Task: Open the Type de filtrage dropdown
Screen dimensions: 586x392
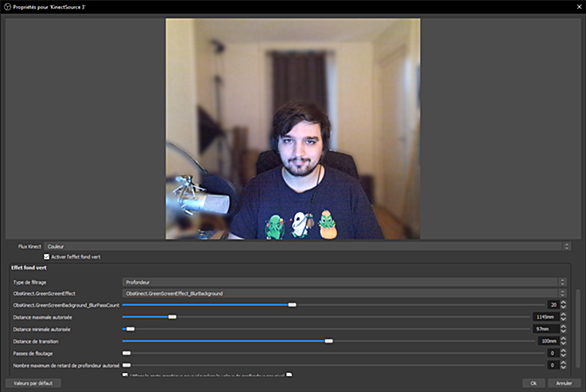Action: [344, 282]
